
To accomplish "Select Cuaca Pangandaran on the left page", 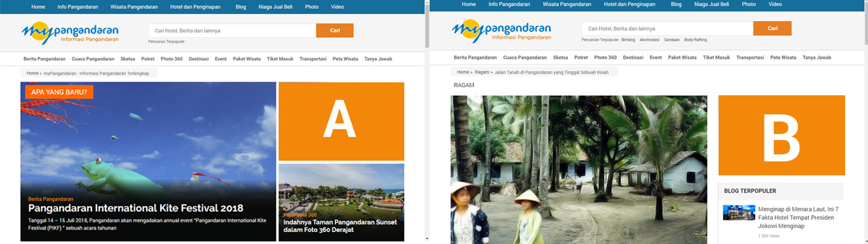I will [93, 58].
